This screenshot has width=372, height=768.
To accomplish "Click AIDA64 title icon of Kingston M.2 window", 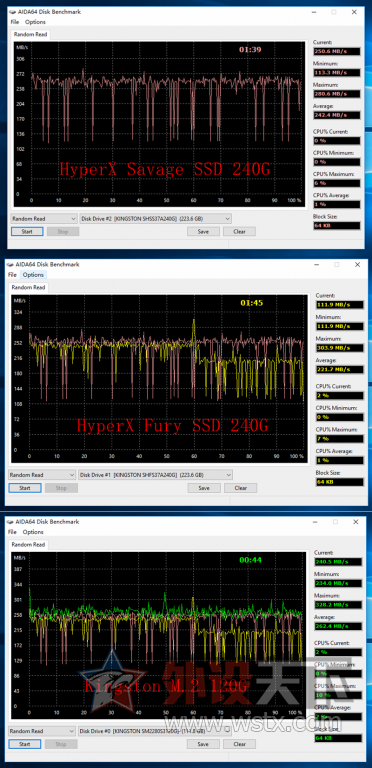I will pos(11,521).
